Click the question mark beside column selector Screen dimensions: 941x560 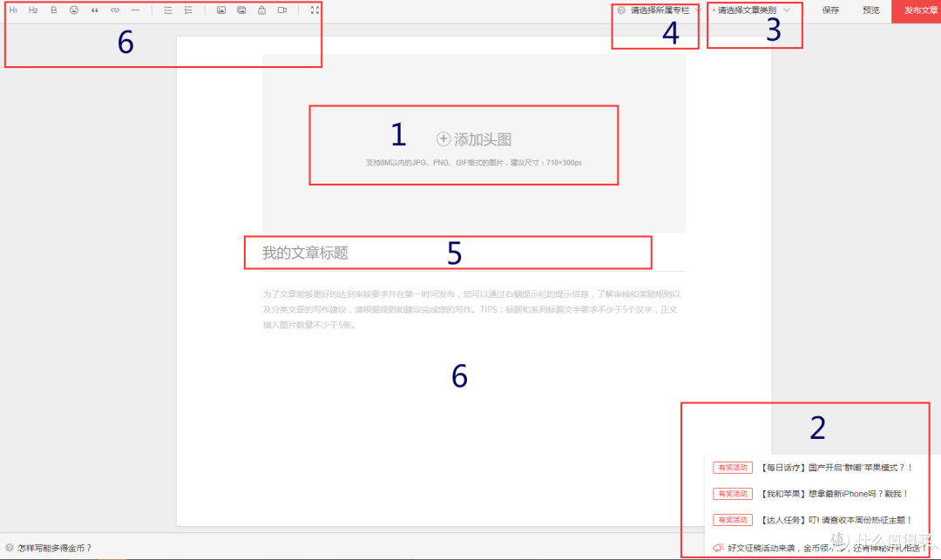click(621, 10)
